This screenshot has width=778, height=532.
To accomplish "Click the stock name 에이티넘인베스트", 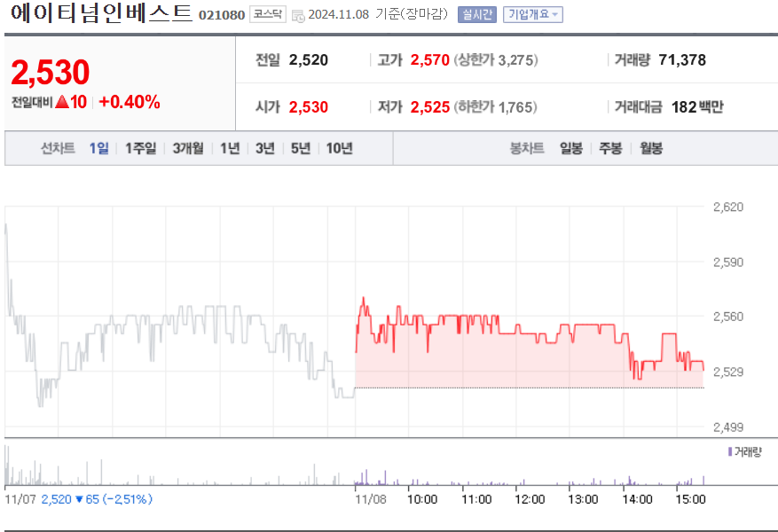I will click(x=98, y=14).
